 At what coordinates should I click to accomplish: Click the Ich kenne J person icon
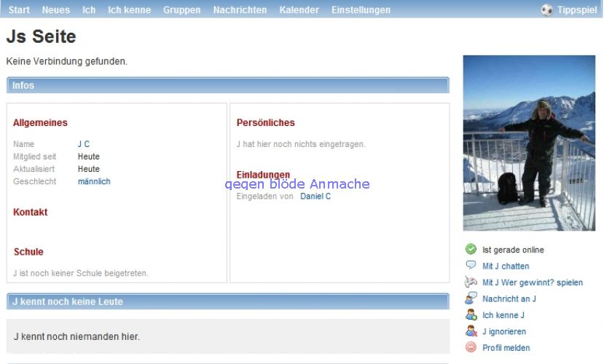click(471, 315)
